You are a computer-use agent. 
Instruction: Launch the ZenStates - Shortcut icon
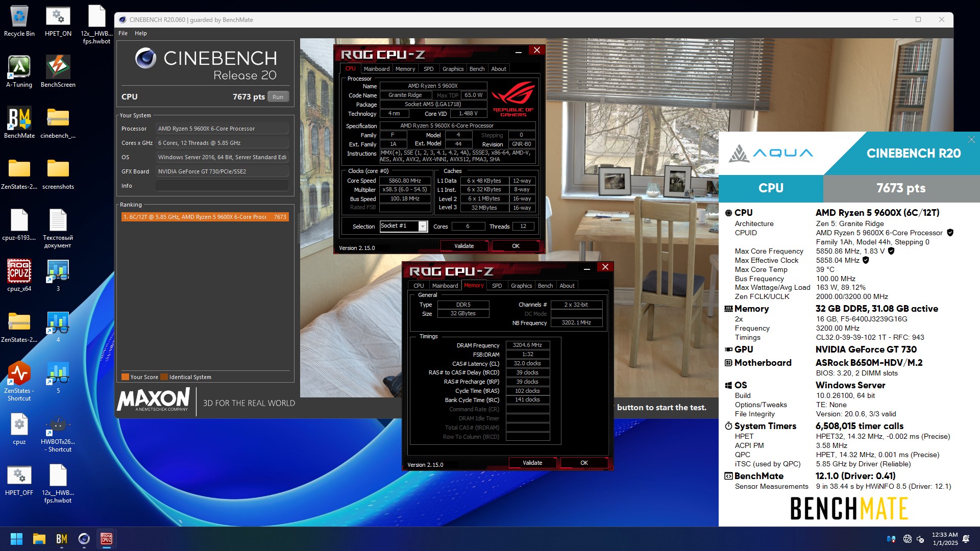coord(19,381)
